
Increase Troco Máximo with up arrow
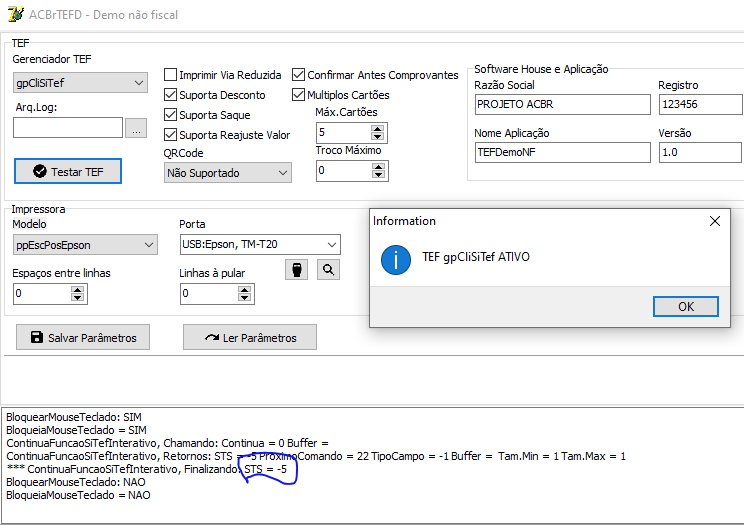point(378,167)
